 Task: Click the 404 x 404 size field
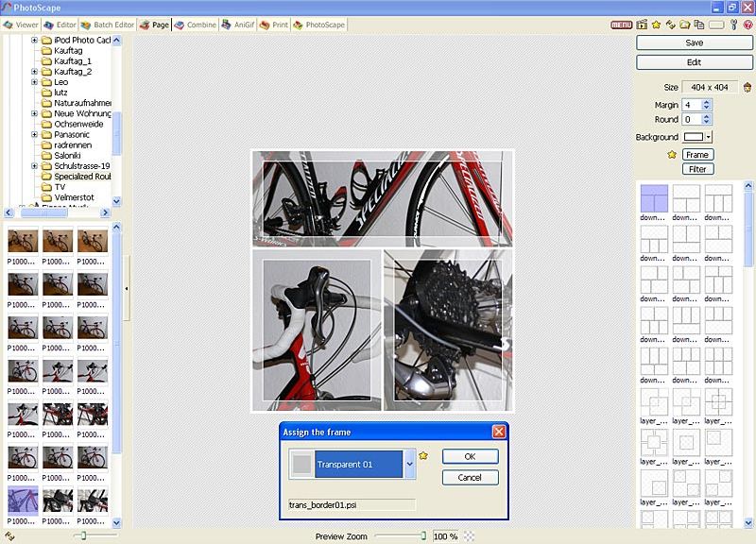(710, 87)
